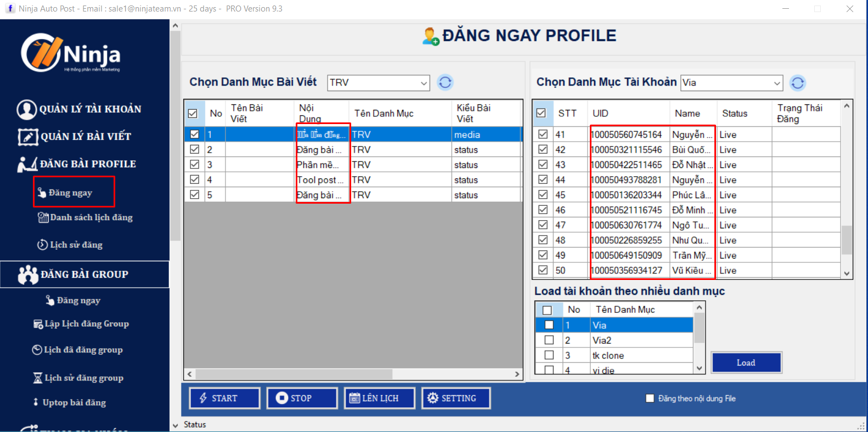Uncheck post row 1 checkbox
This screenshot has height=432, width=868.
pos(194,134)
